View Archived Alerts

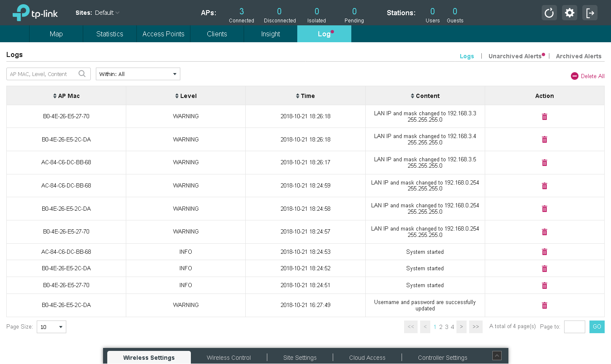[x=578, y=56]
